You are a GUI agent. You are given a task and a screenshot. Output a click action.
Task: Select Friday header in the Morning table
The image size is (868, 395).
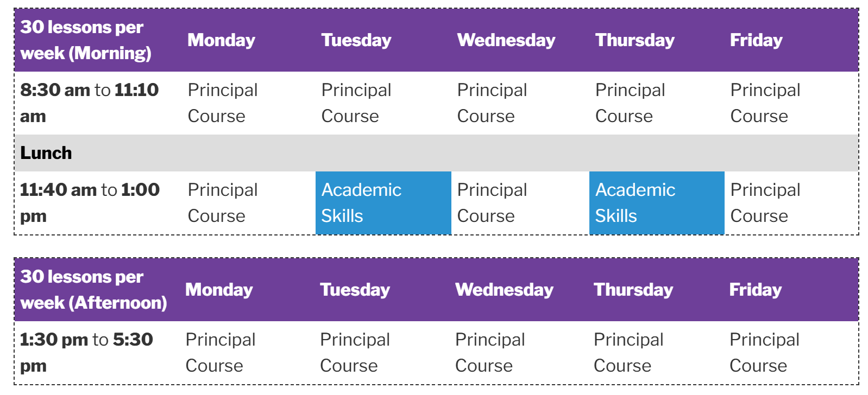click(x=756, y=40)
